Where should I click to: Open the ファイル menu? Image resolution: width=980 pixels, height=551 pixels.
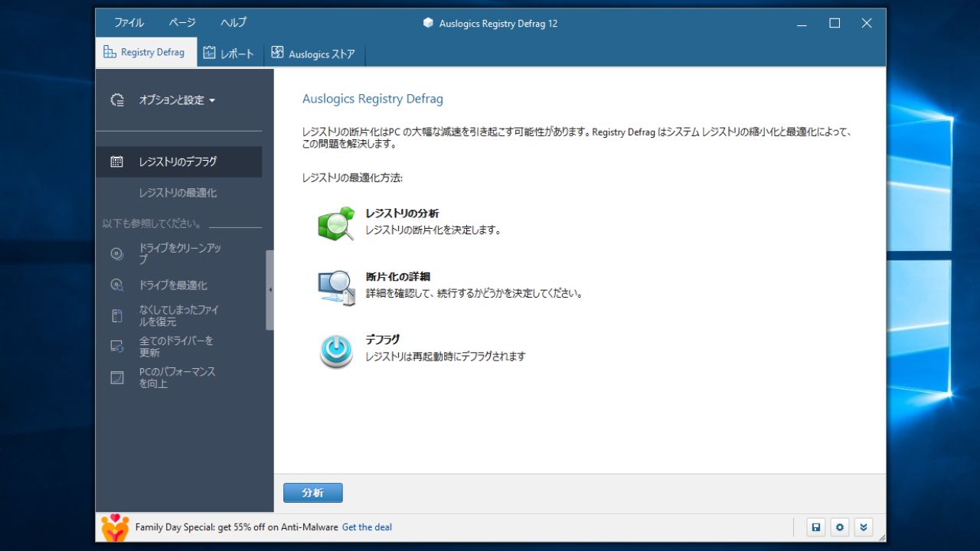pyautogui.click(x=129, y=23)
